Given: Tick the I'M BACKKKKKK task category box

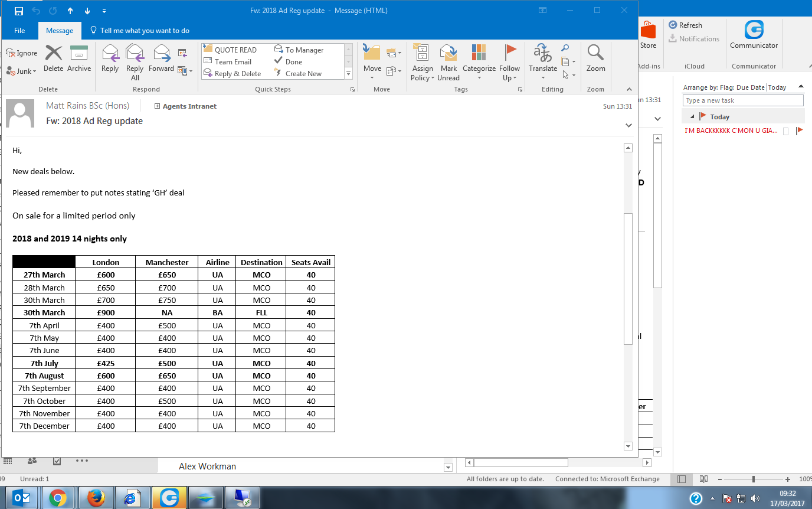Looking at the screenshot, I should (x=785, y=131).
